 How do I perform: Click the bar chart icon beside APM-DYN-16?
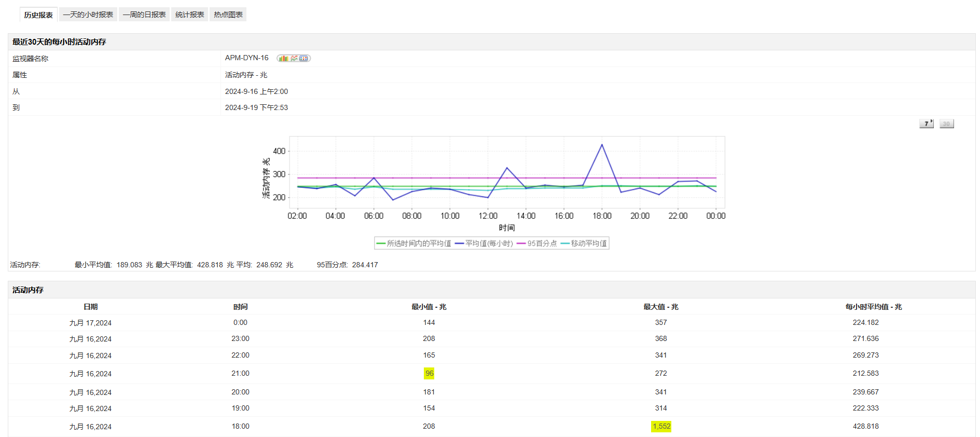[283, 59]
